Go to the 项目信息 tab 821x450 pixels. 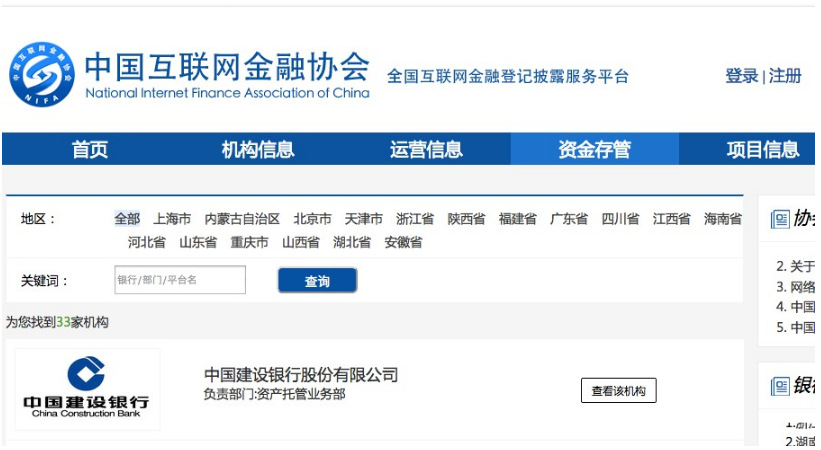[x=763, y=149]
